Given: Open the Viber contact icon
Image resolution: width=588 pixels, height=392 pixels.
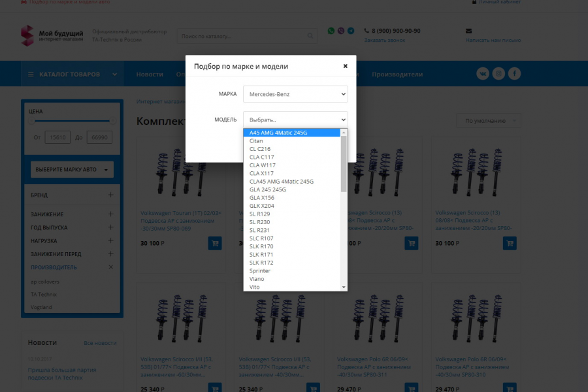Looking at the screenshot, I should tap(341, 31).
